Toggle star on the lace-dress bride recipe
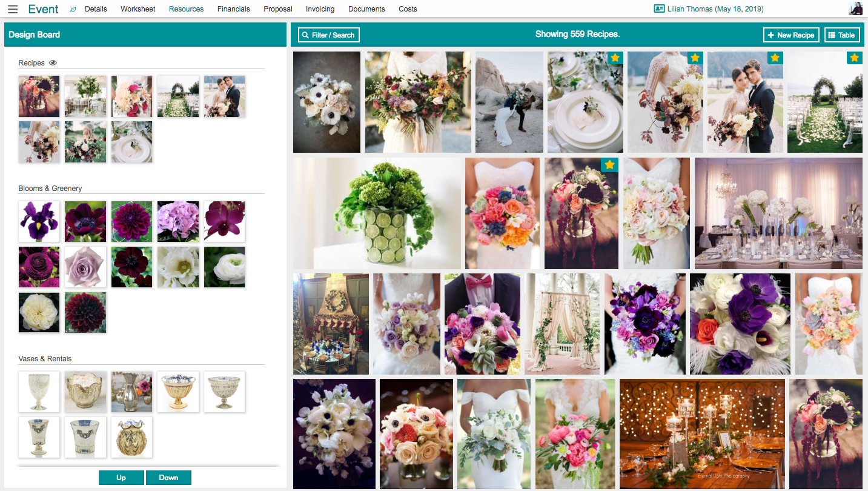 pos(695,58)
